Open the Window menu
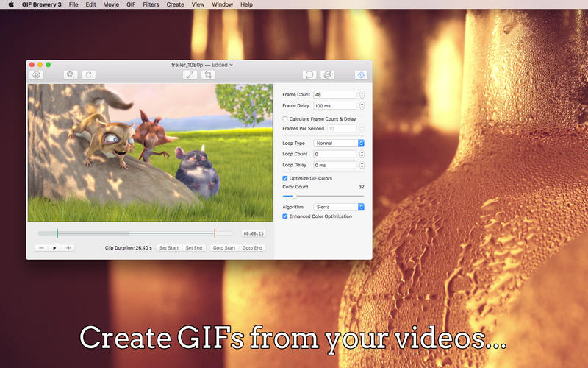Screen dimensions: 588x368 (x=223, y=4)
